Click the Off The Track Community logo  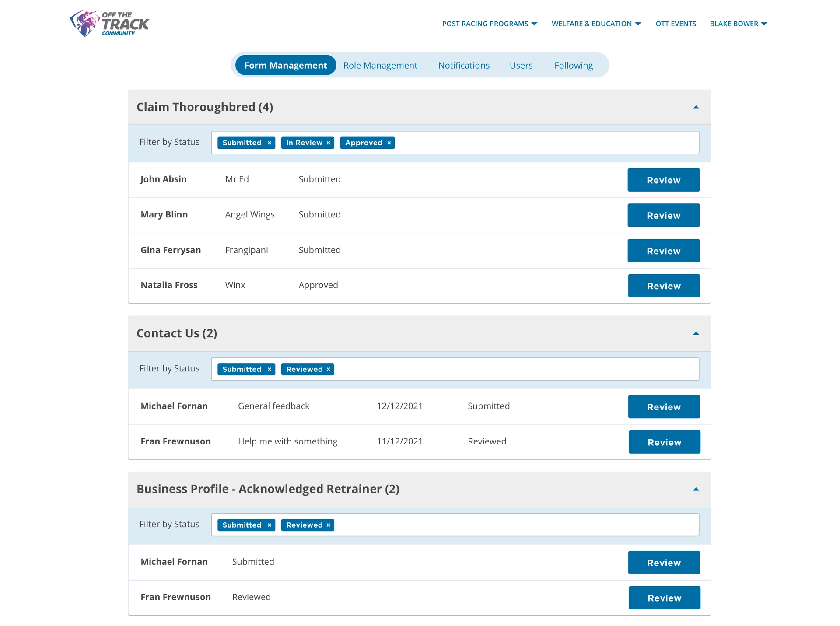pos(109,24)
